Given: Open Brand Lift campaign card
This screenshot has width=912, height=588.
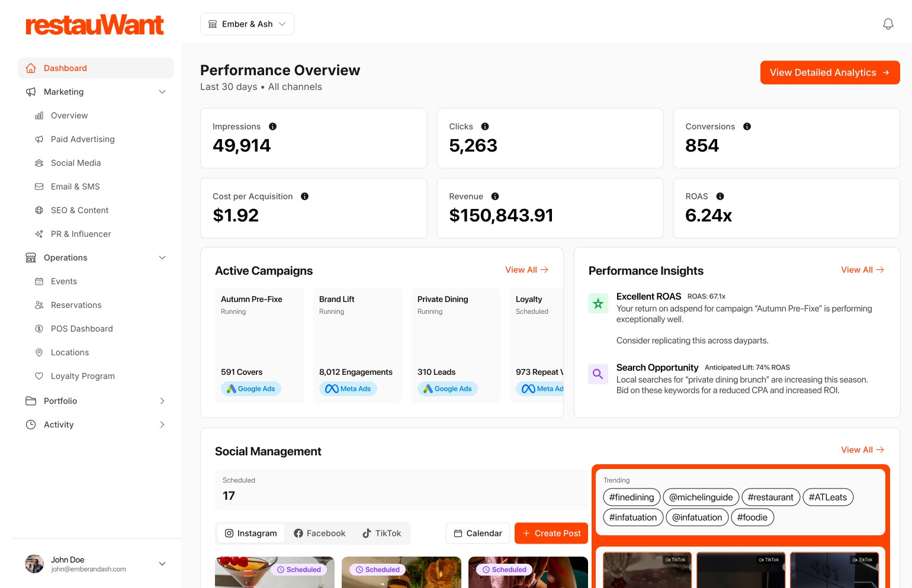Looking at the screenshot, I should click(358, 346).
